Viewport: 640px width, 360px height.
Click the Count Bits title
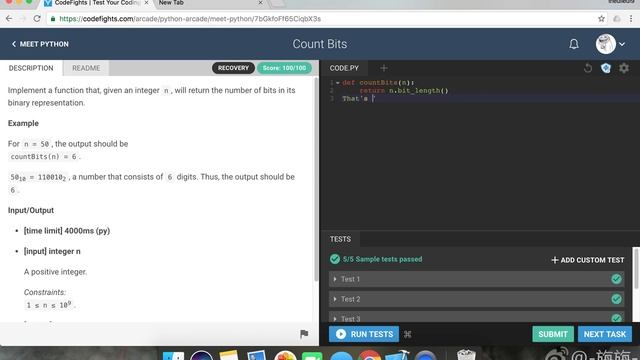320,44
